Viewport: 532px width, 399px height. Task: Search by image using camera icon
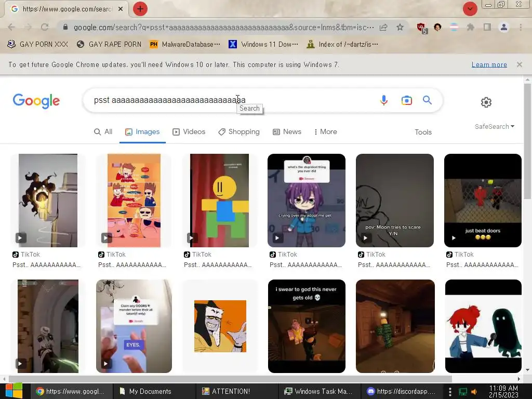(406, 100)
